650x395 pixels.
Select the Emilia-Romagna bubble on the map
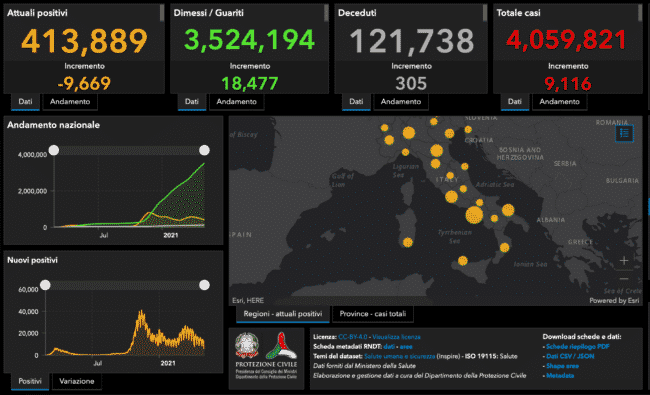point(437,150)
